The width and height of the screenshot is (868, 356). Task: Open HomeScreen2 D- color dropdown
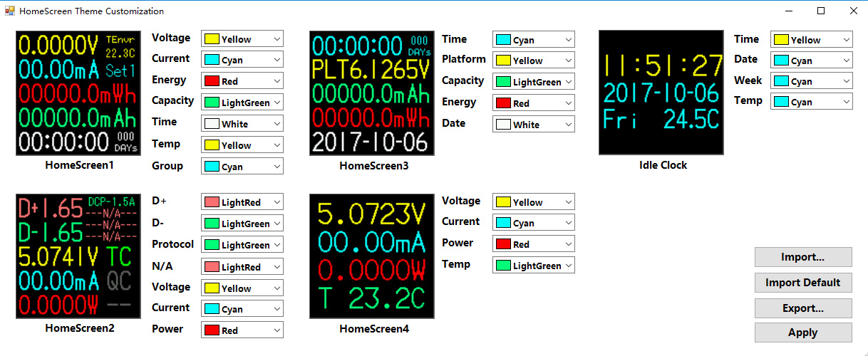click(x=242, y=224)
